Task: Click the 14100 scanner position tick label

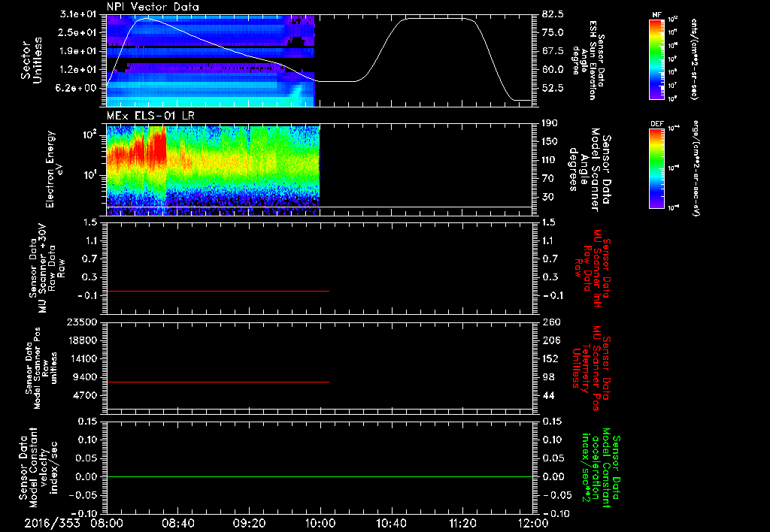Action: [x=83, y=358]
